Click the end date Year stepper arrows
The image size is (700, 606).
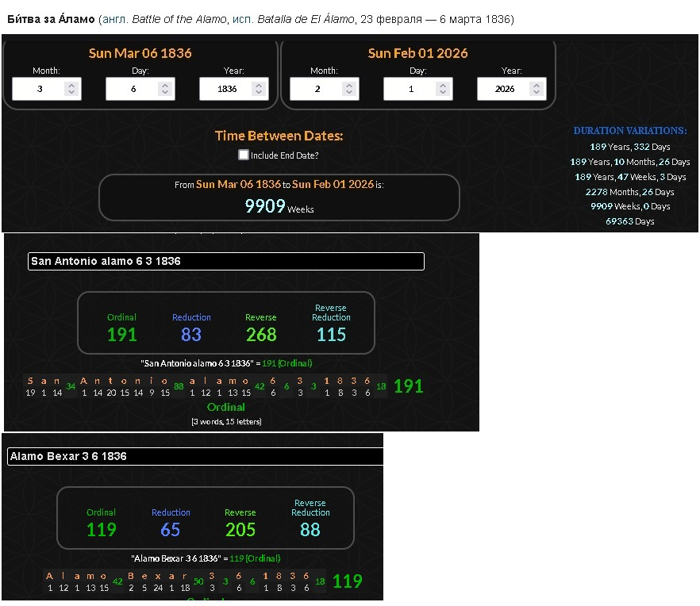pyautogui.click(x=537, y=89)
